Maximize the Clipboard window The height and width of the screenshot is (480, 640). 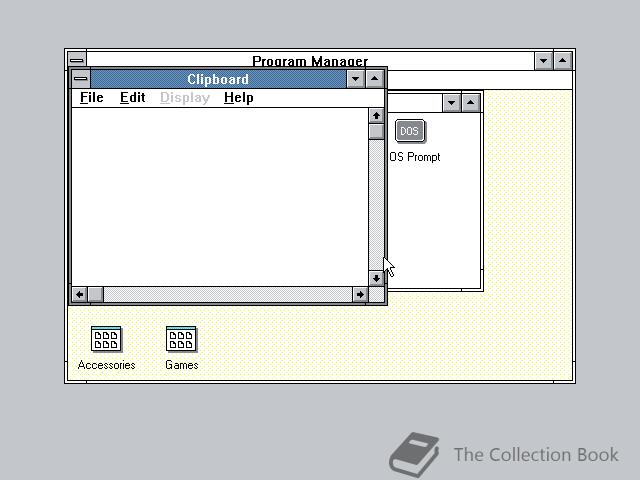[375, 79]
